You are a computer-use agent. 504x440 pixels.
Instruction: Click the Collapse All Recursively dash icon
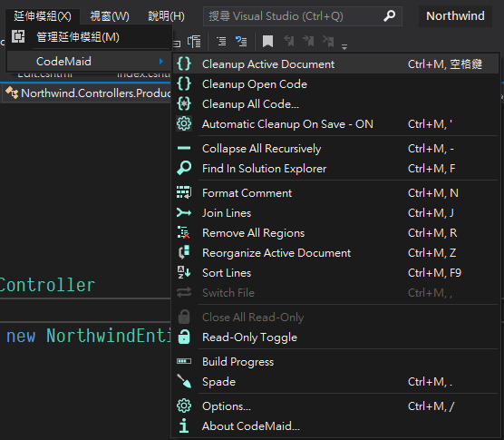click(184, 148)
